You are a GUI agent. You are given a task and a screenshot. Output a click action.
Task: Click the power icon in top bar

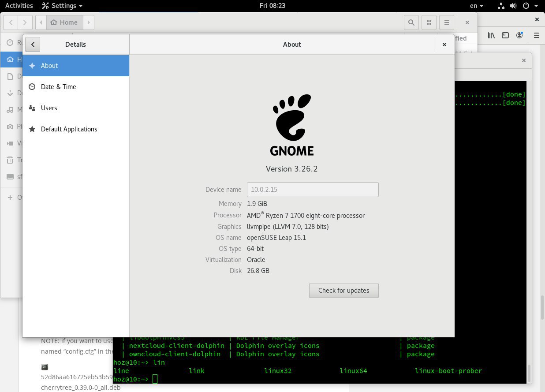(526, 6)
